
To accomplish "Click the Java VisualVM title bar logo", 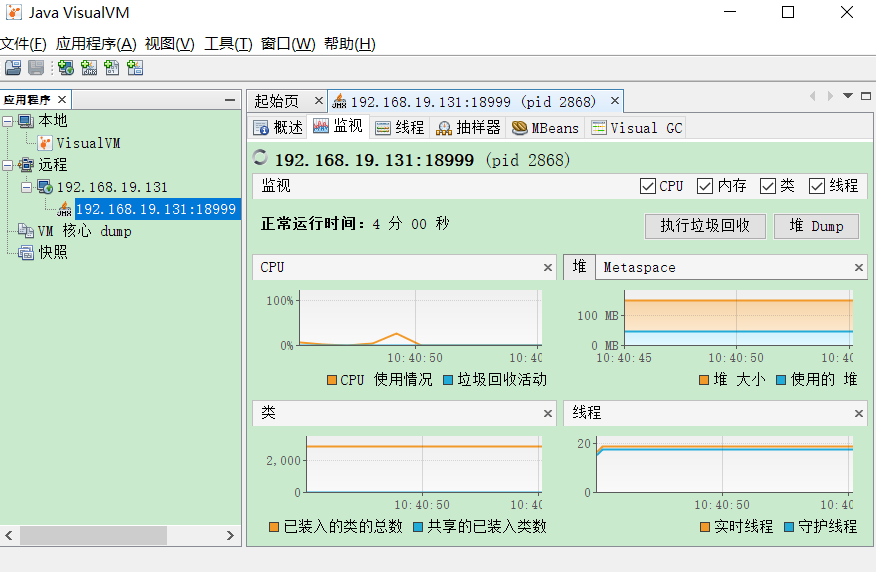I will [x=13, y=12].
